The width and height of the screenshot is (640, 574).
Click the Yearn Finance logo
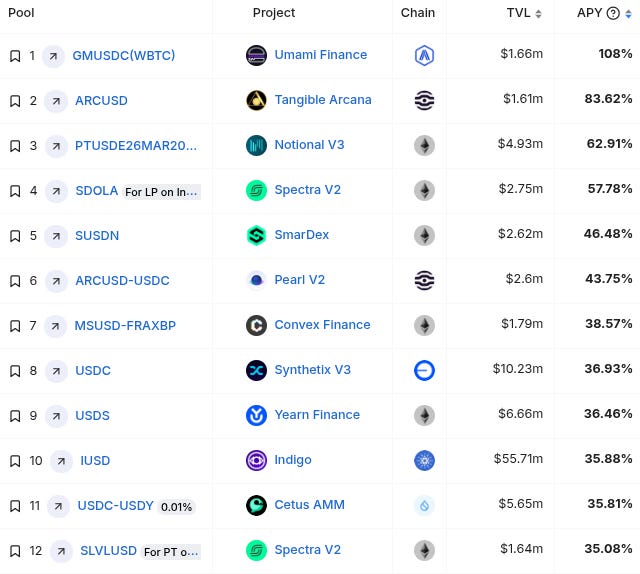[256, 415]
